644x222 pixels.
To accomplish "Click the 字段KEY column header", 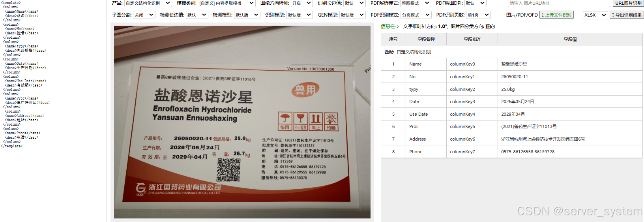I will (x=472, y=40).
